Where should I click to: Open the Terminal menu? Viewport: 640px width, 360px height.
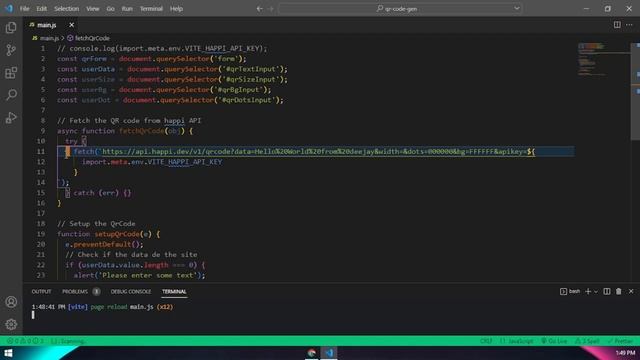[x=151, y=9]
